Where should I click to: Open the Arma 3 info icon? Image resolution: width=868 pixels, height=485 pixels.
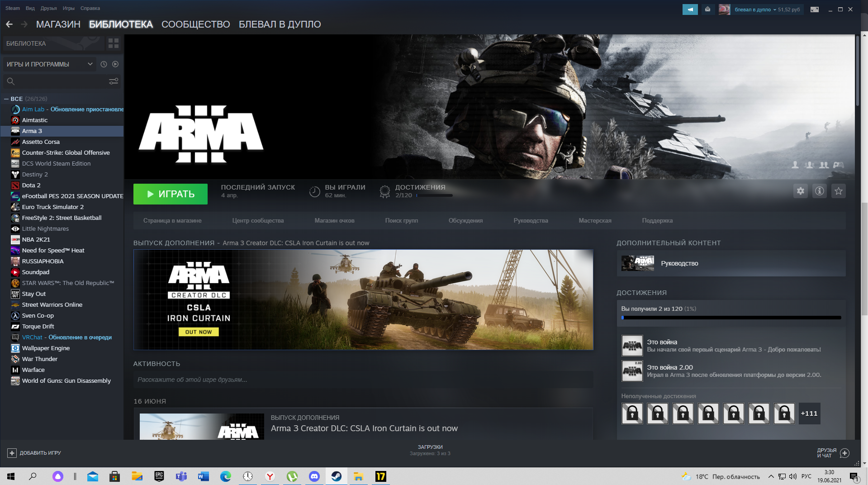point(819,191)
